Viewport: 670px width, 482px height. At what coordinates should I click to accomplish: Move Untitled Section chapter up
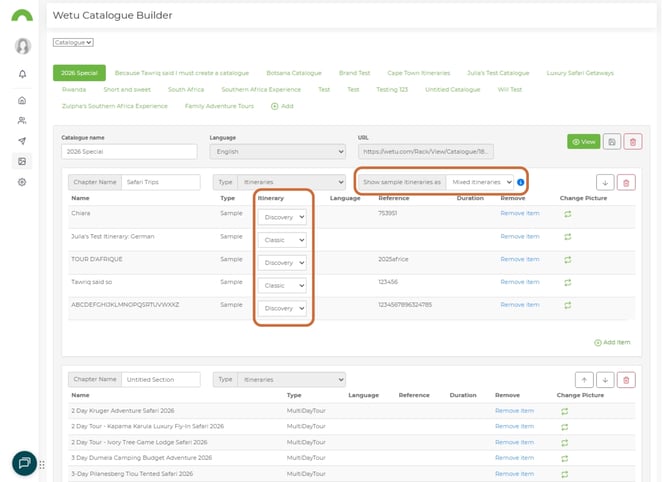(x=584, y=380)
